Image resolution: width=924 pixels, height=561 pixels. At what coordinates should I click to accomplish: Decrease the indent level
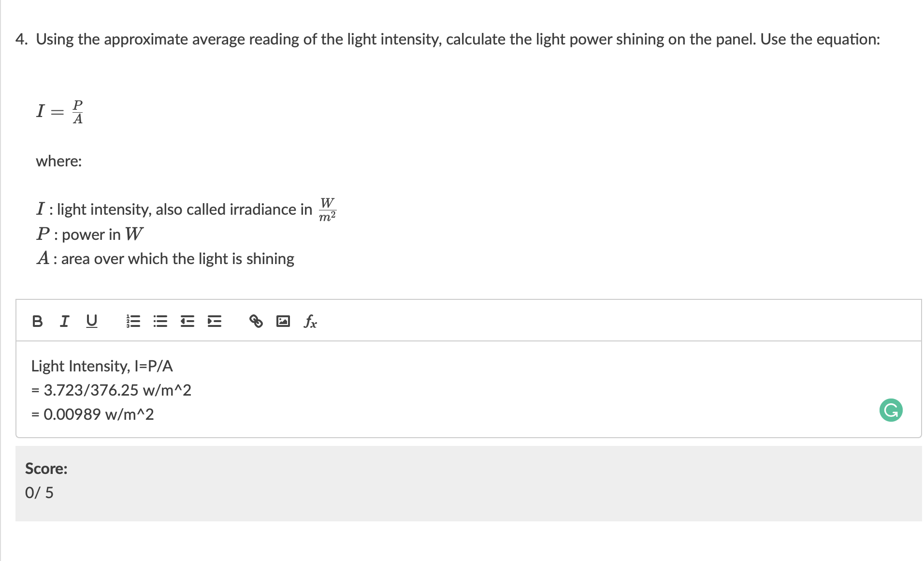pyautogui.click(x=187, y=321)
